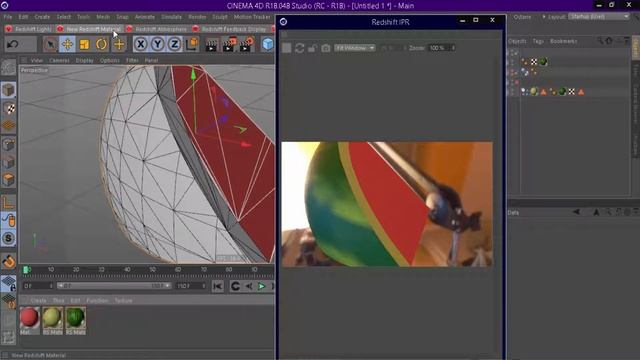Click the timeline preview range slider
The width and height of the screenshot is (640, 360).
click(113, 286)
